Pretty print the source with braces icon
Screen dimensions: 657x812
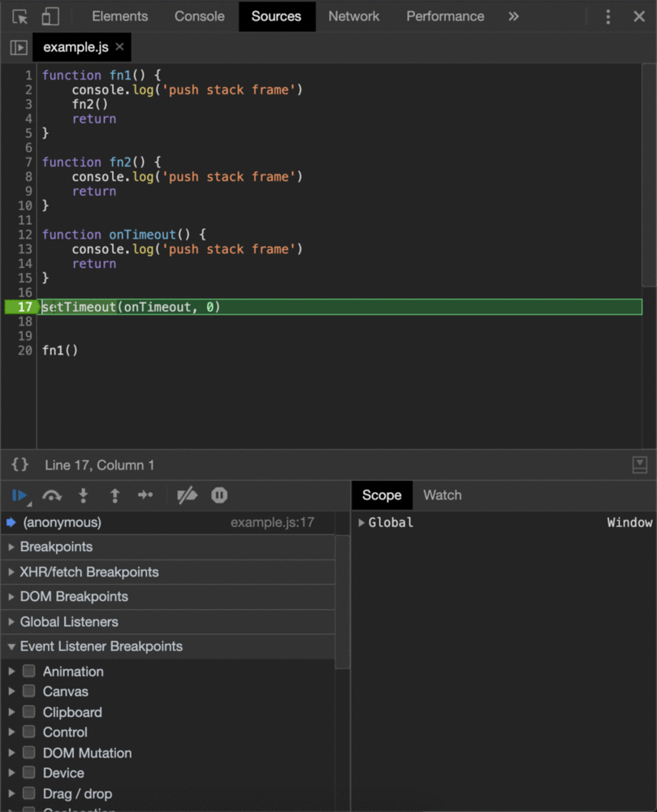(19, 464)
